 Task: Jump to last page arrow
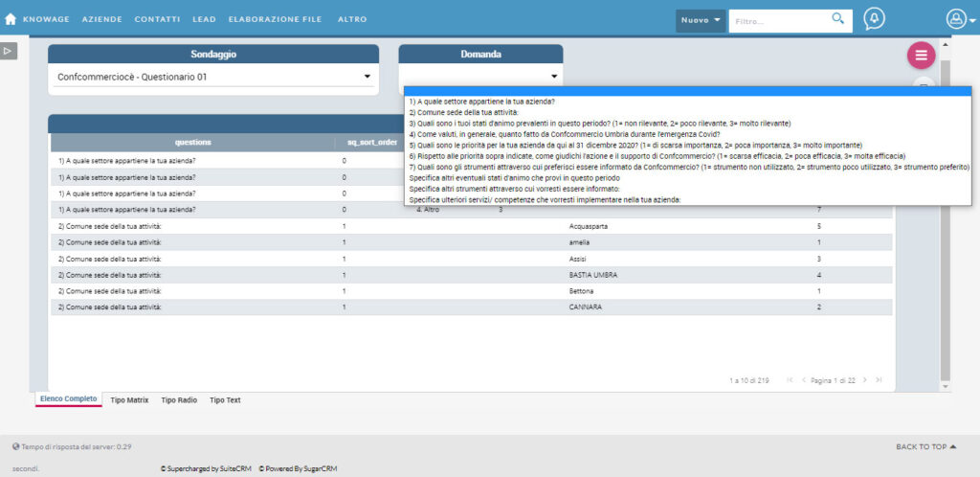point(879,380)
